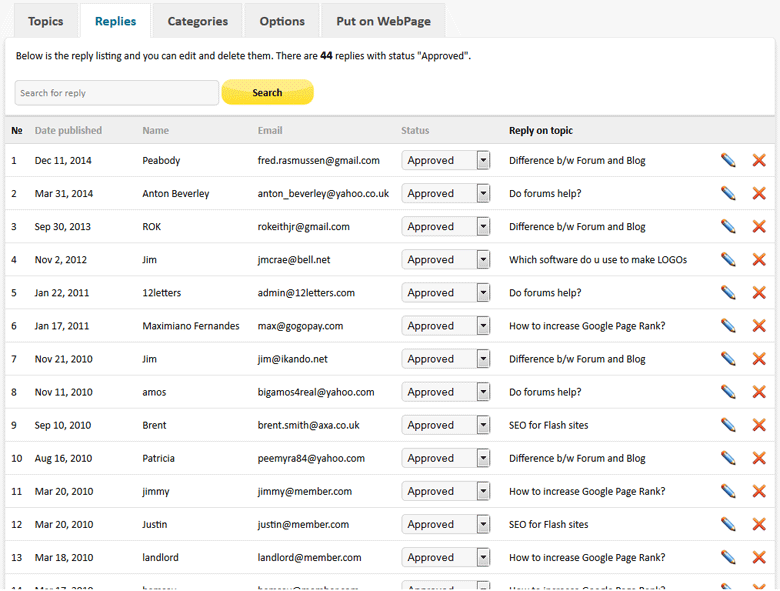Edit jimmy's reply pencil icon
Viewport: 780px width, 591px height.
pos(728,491)
